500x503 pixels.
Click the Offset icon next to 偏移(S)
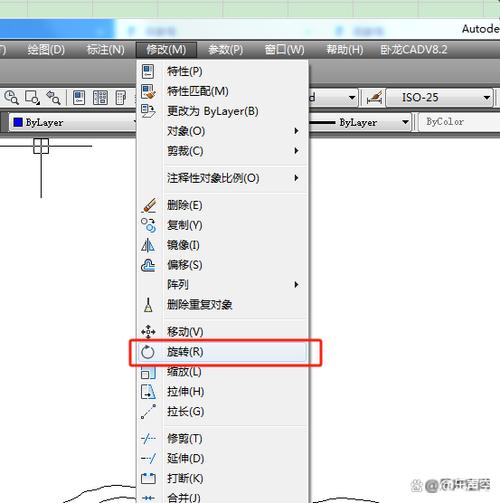(x=148, y=265)
